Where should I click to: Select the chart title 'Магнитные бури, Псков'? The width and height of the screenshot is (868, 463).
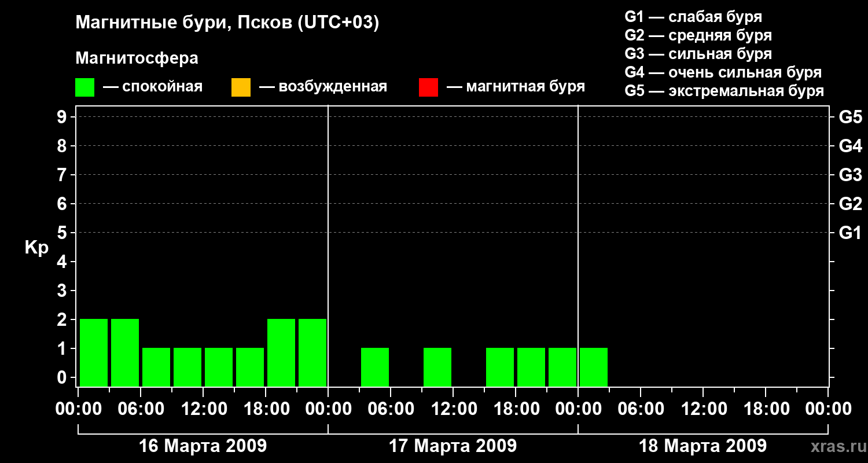click(227, 23)
